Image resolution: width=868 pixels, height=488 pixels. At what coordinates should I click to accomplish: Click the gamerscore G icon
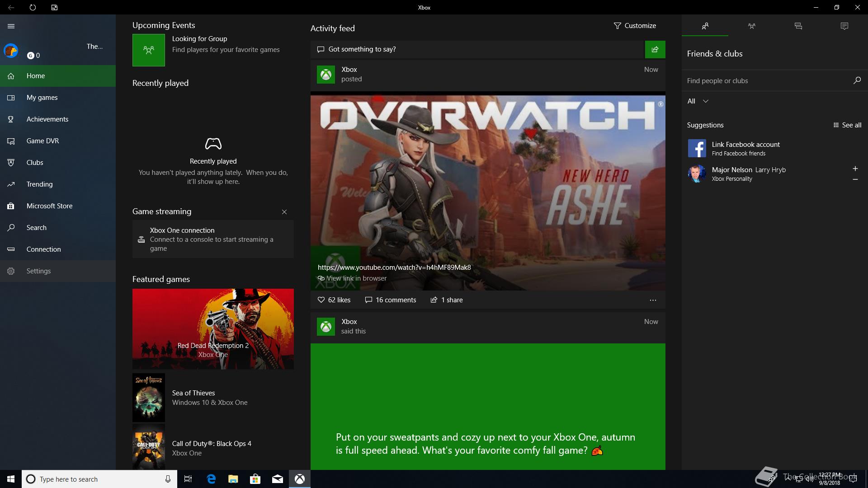[30, 56]
